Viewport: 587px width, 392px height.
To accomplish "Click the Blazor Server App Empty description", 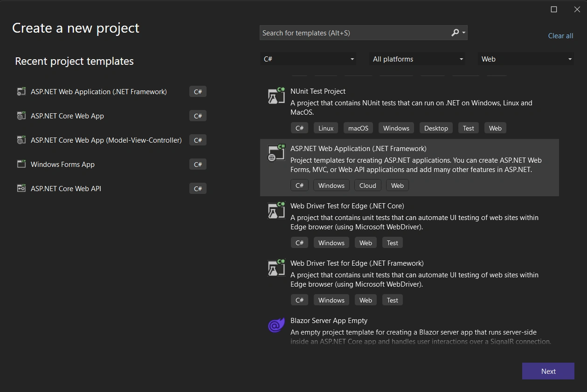I will point(421,337).
